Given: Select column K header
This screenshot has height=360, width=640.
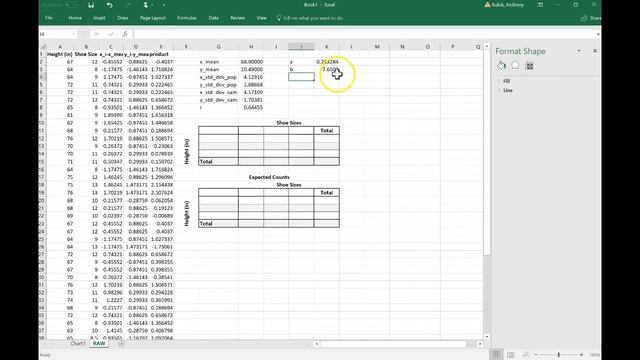Looking at the screenshot, I should (x=327, y=47).
